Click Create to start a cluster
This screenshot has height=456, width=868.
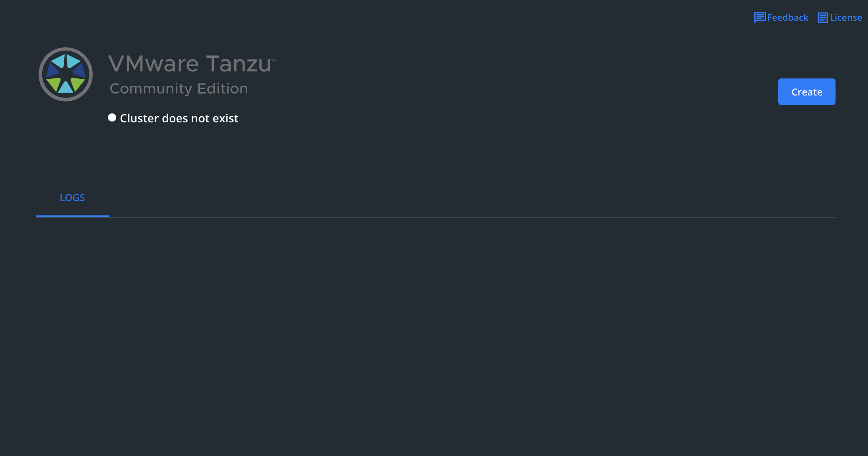[x=806, y=92]
